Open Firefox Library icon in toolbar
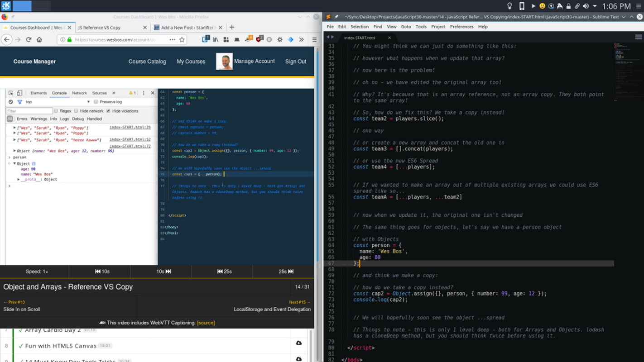Viewport: 644px width, 362px height. 216,40
